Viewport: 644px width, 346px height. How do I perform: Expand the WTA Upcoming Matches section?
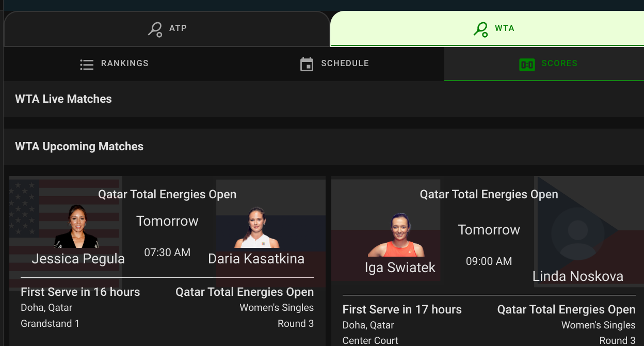(x=324, y=147)
